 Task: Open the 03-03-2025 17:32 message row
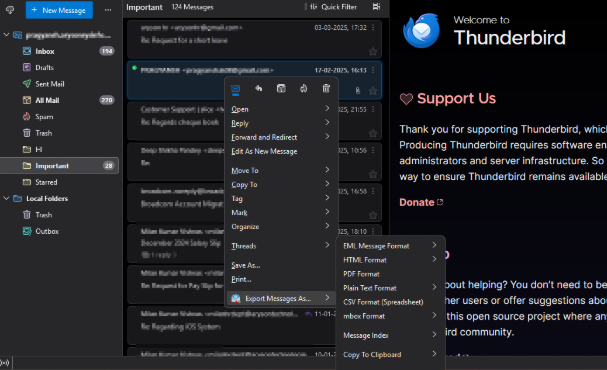point(254,39)
